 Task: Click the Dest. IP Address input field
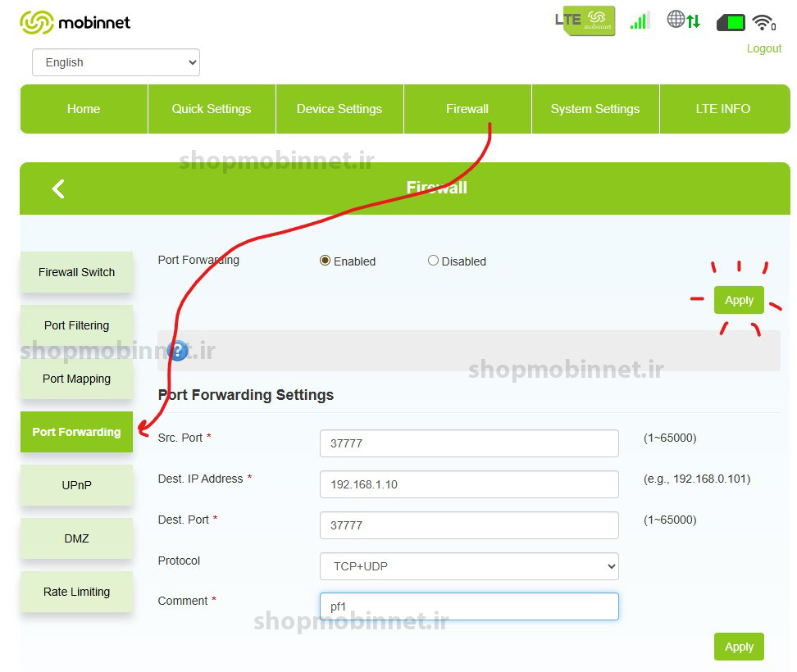(469, 484)
